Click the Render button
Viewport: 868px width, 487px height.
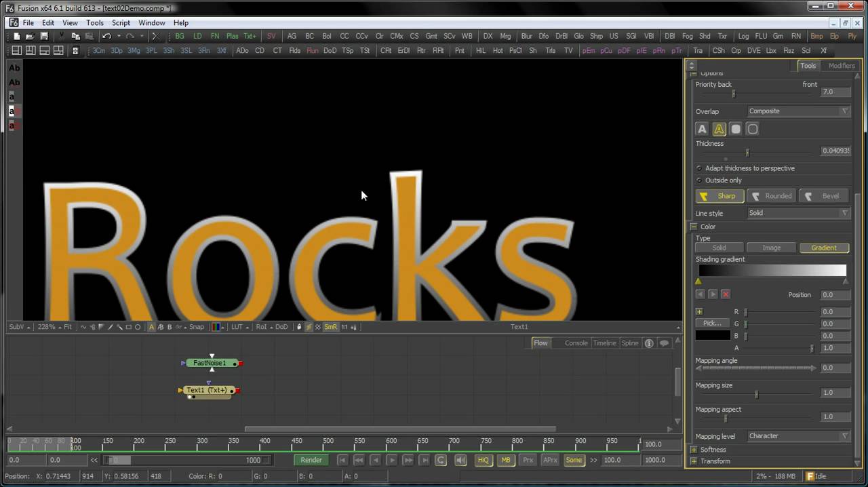(311, 460)
